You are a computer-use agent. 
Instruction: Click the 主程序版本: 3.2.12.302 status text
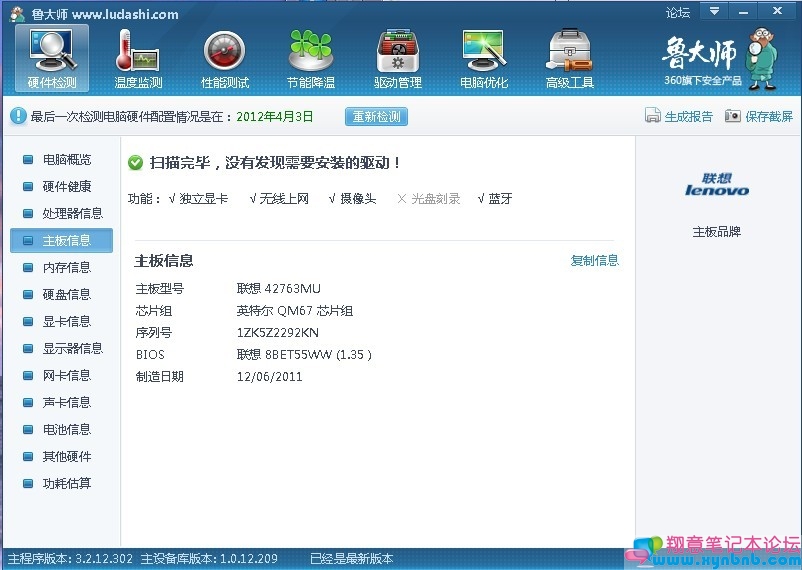71,559
